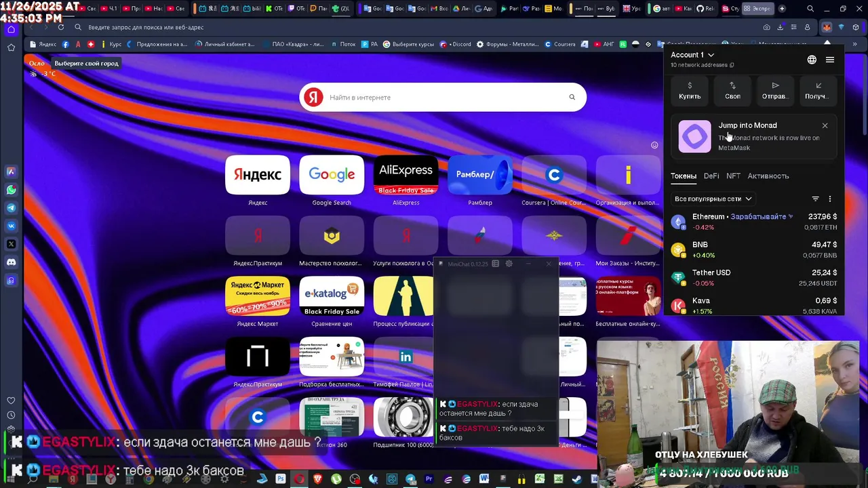This screenshot has height=488, width=868.
Task: Open the Яндекс speed dial tile
Action: point(257,175)
